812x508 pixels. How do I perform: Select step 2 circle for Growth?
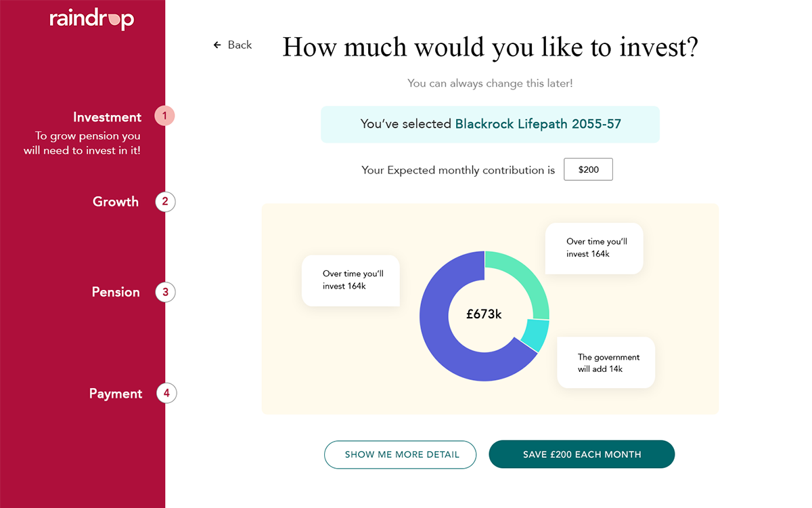click(x=165, y=202)
